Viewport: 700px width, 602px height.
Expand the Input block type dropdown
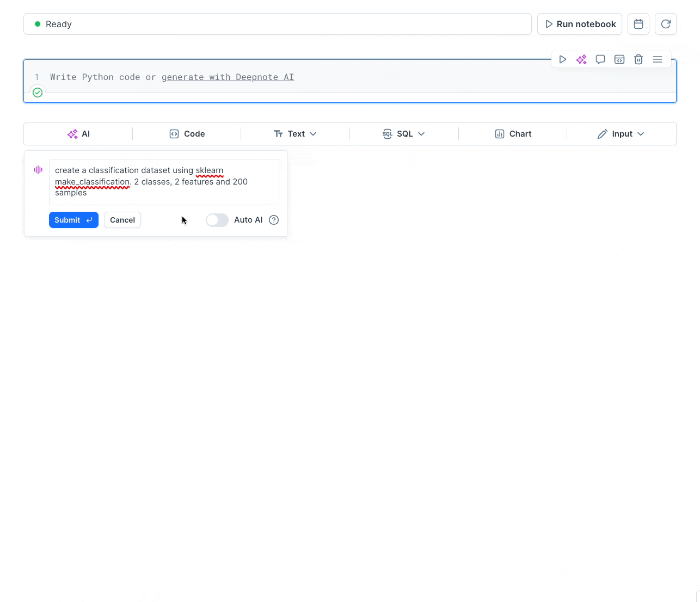click(x=621, y=133)
